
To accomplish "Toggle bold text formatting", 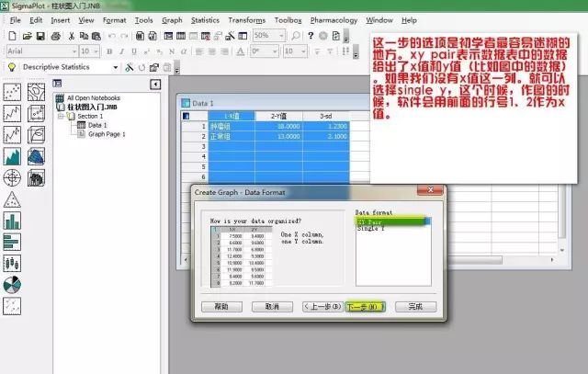I will tap(109, 51).
